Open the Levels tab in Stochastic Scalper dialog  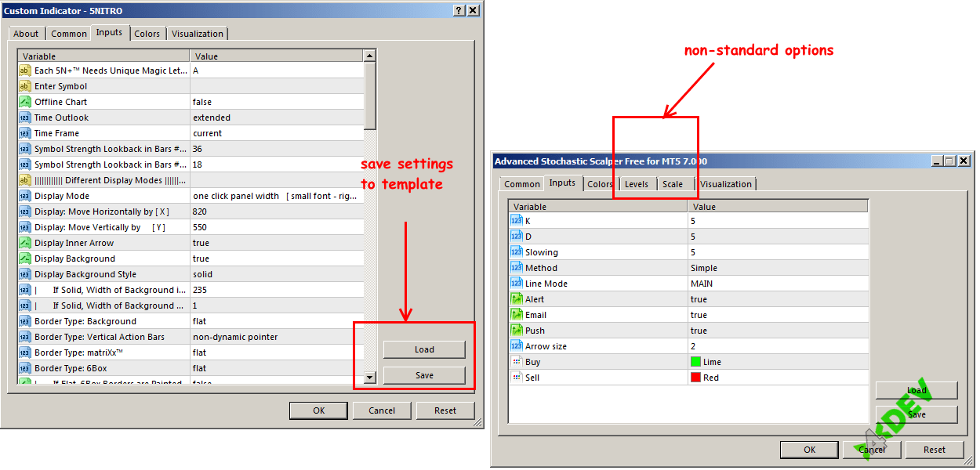pos(636,184)
